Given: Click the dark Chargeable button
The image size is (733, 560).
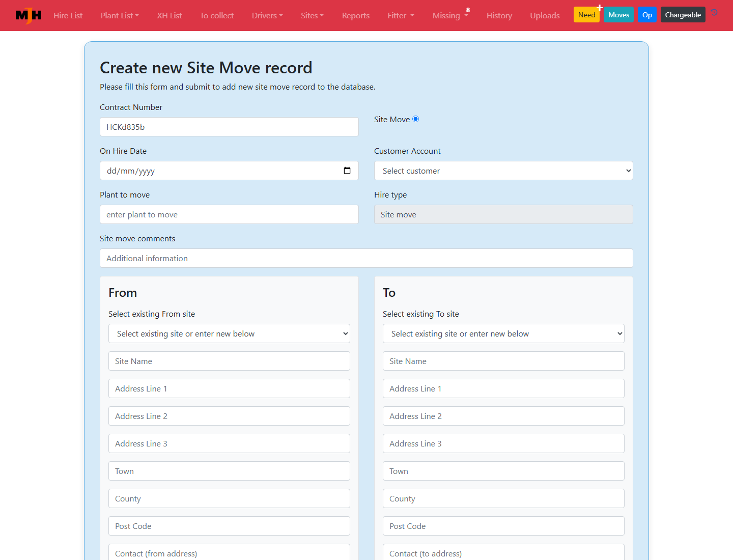Looking at the screenshot, I should tap(683, 15).
